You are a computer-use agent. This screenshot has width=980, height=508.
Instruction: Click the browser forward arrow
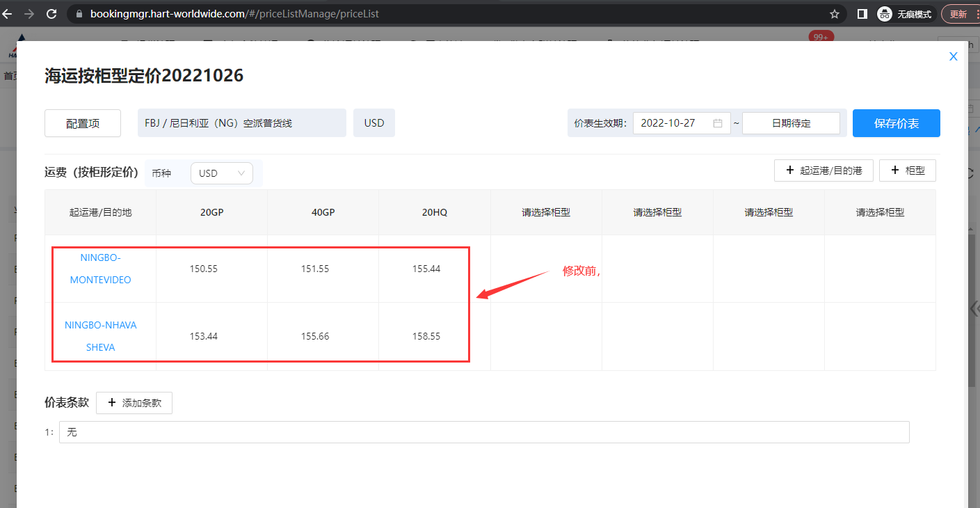click(x=29, y=14)
